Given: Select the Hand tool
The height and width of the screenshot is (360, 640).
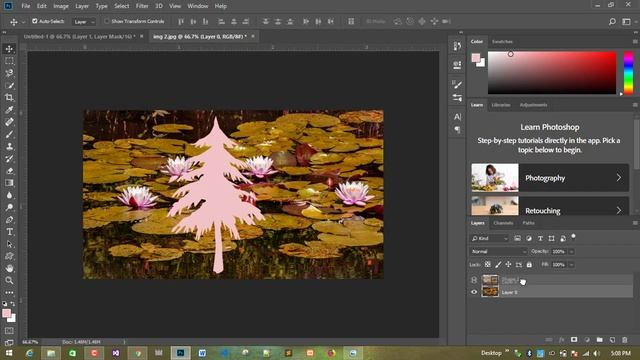Looking at the screenshot, I should click(9, 269).
